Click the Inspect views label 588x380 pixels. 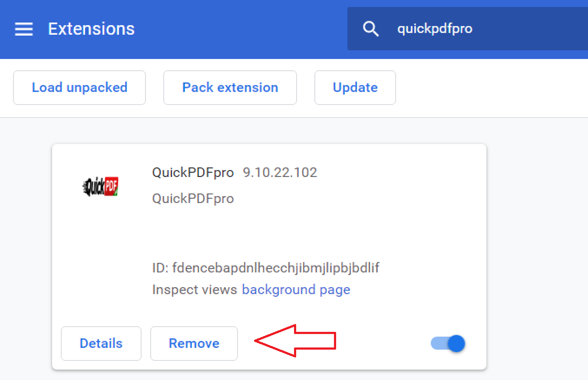(x=195, y=289)
